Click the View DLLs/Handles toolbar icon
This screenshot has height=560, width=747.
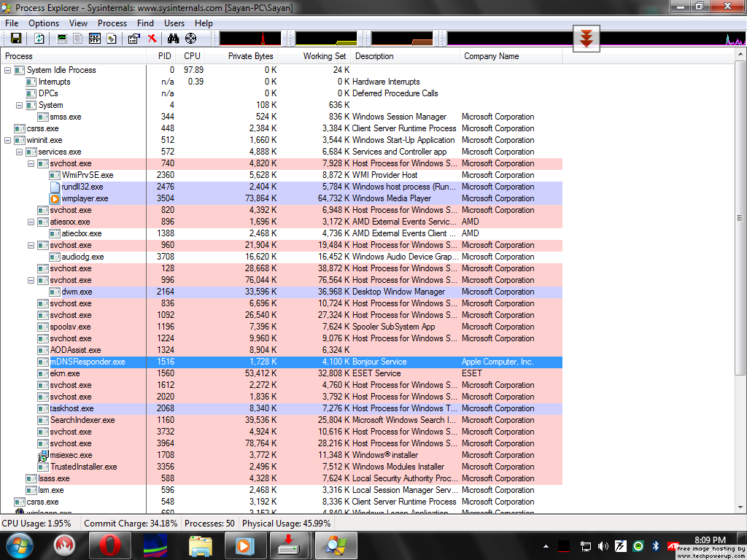[x=112, y=39]
